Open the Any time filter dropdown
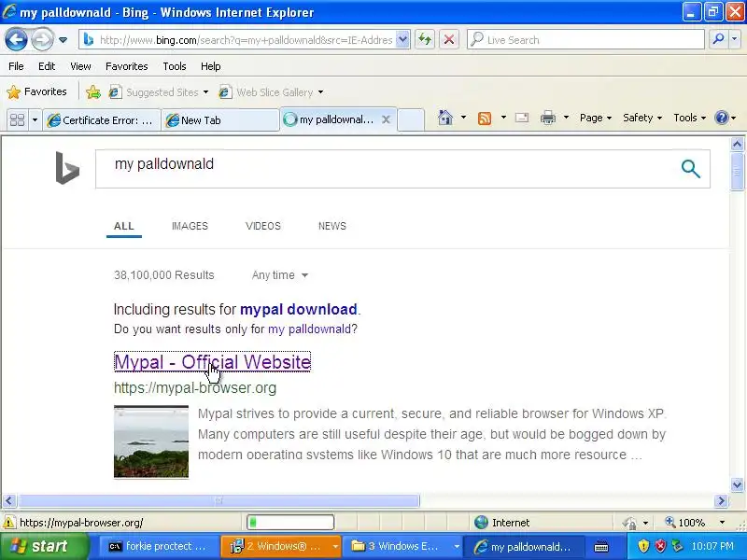 pos(280,275)
